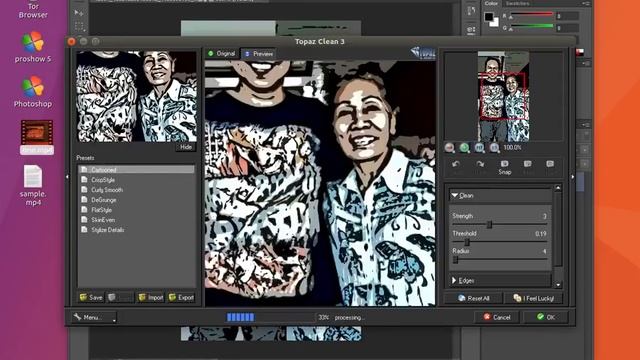
Task: Click the Threshold value 0.19
Action: [x=540, y=234]
